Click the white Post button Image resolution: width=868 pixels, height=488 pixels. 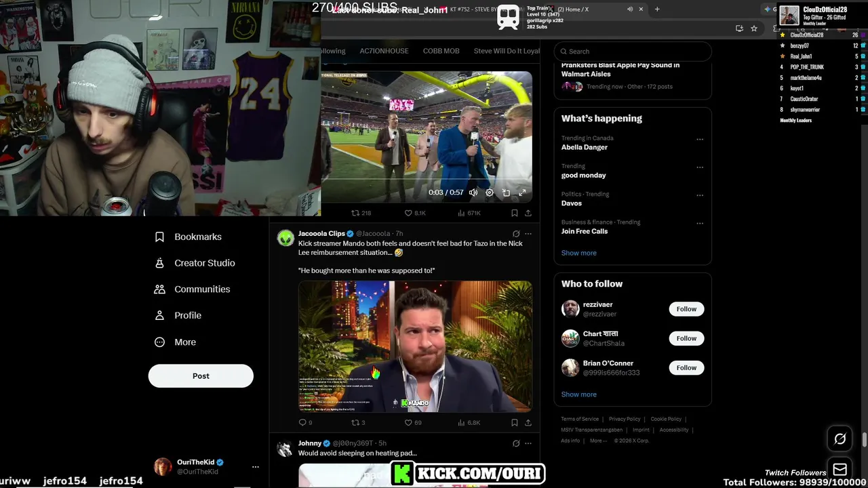(201, 375)
